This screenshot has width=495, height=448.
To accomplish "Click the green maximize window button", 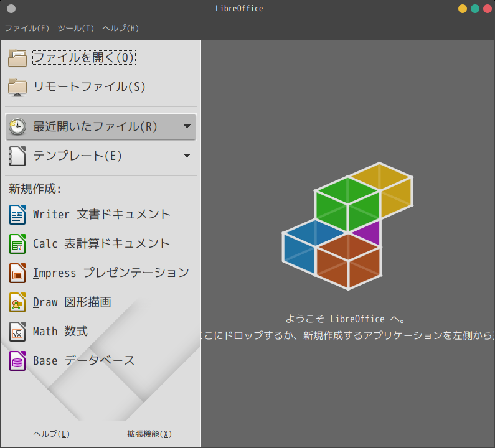I will point(475,9).
